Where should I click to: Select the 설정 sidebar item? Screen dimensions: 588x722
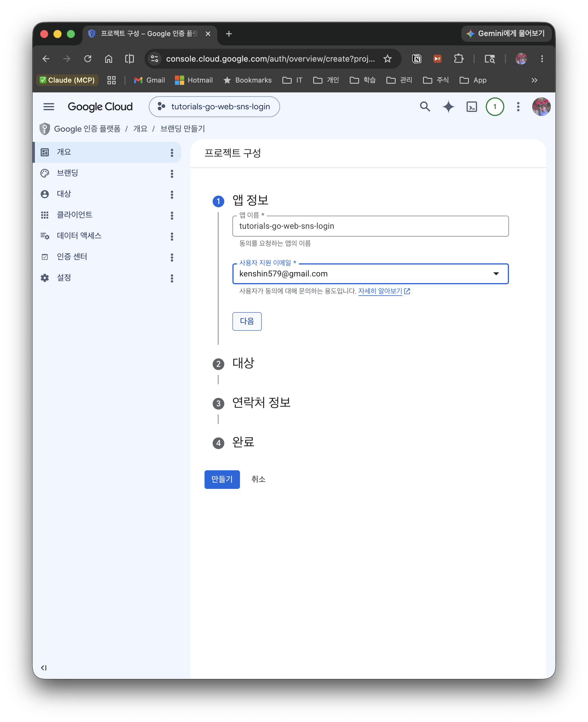(107, 278)
